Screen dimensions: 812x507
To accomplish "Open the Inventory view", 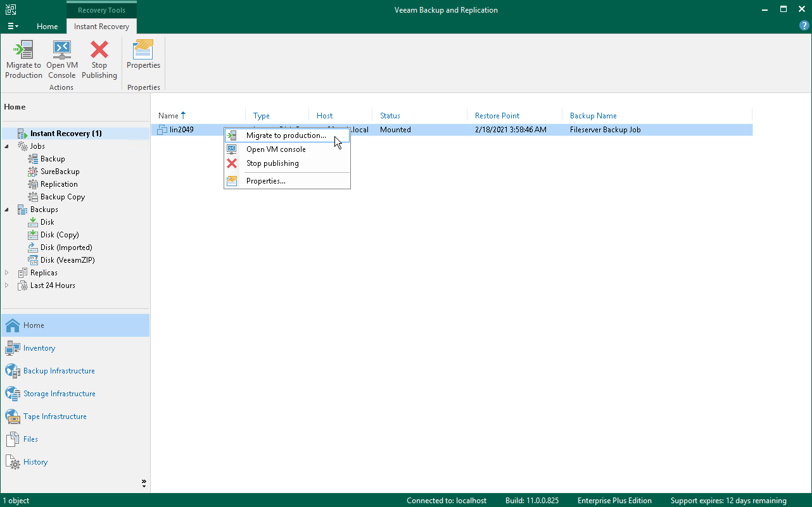I will point(39,347).
